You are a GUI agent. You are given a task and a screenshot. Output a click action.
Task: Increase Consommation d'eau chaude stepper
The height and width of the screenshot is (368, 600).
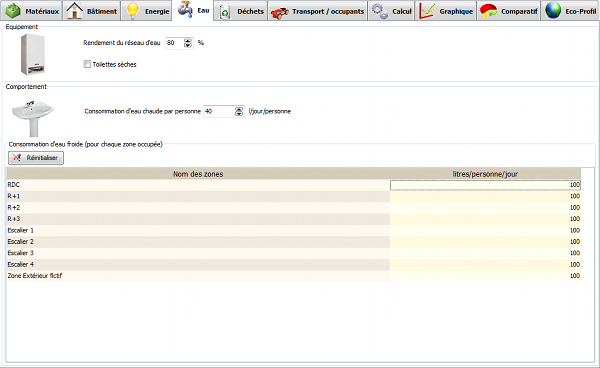tap(239, 109)
